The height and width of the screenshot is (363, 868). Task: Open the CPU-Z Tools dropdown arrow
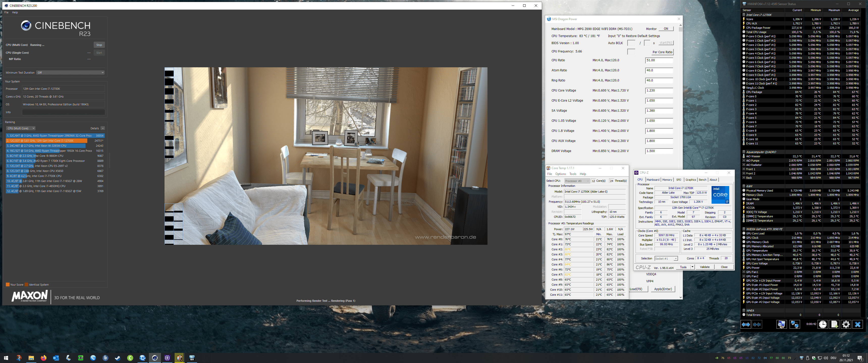(x=692, y=267)
